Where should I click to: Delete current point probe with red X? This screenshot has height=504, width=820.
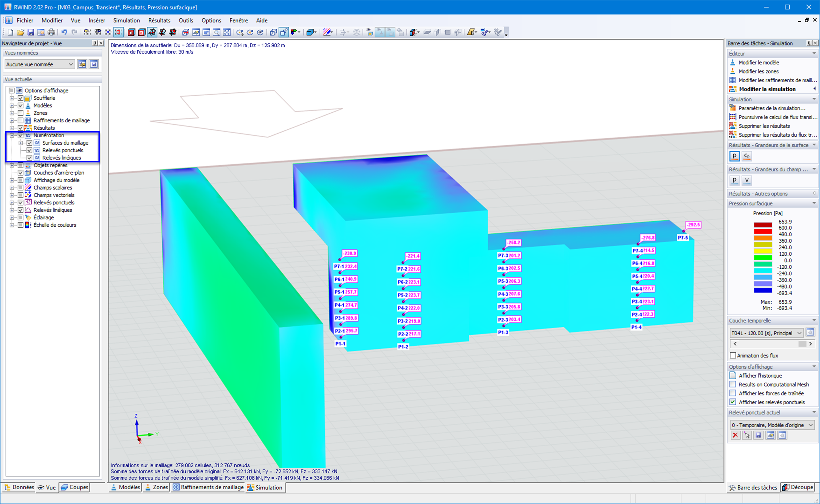point(735,435)
